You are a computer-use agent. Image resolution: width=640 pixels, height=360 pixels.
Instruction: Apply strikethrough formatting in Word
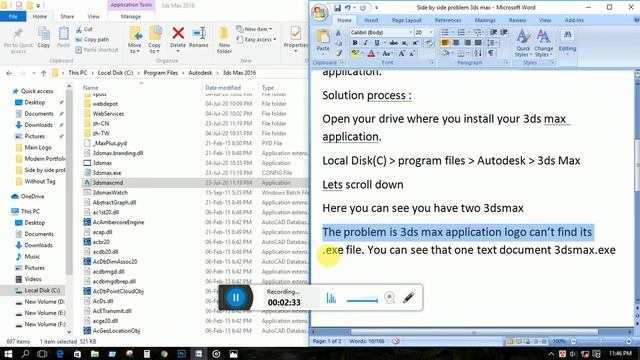pos(393,43)
